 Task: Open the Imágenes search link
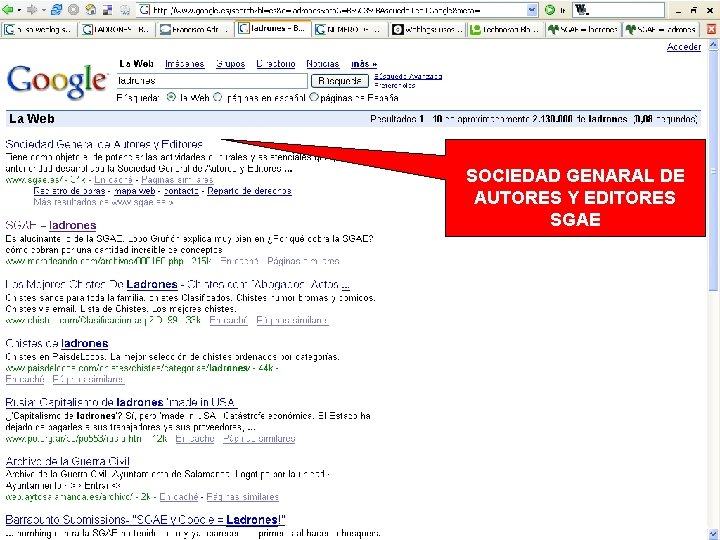[x=185, y=64]
